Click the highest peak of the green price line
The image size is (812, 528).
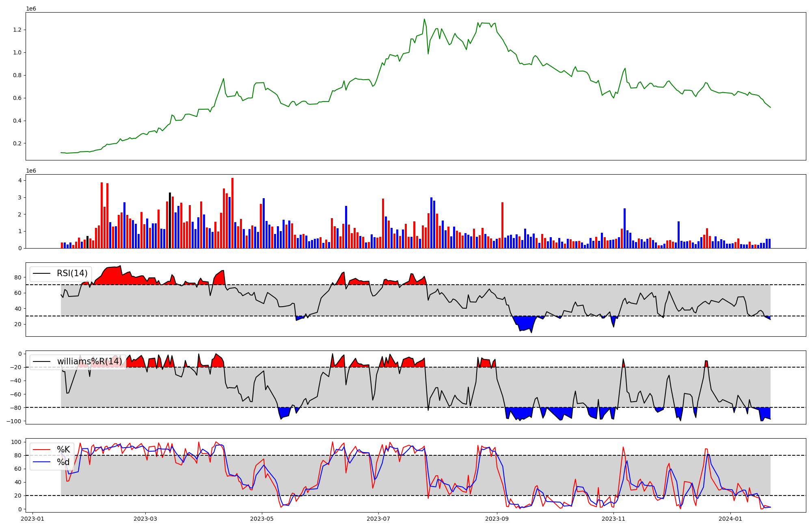click(x=424, y=19)
